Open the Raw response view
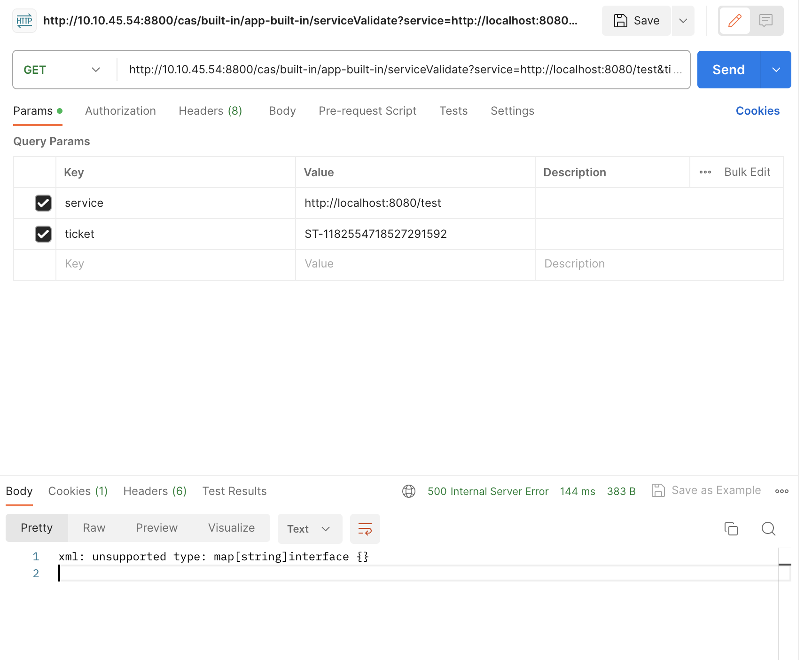 coord(94,527)
